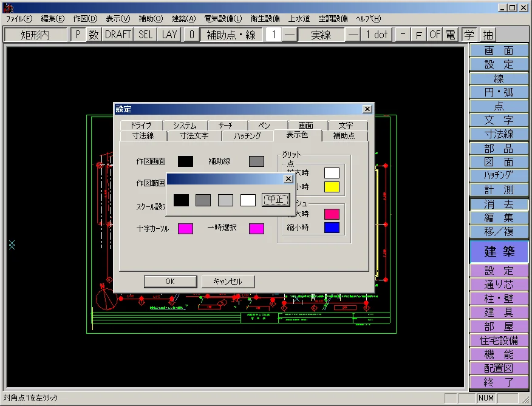Select 柱・壁 in the right panel

[x=499, y=299]
